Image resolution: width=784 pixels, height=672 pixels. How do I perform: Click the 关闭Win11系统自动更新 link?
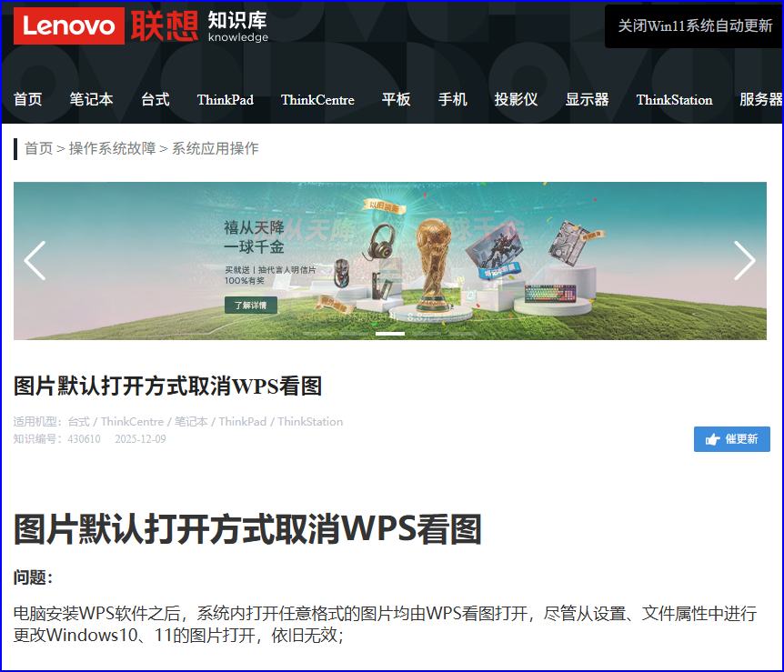coord(695,26)
